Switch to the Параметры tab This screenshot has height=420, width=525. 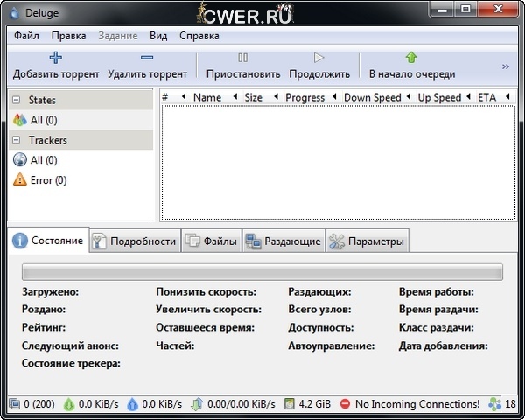click(x=367, y=241)
